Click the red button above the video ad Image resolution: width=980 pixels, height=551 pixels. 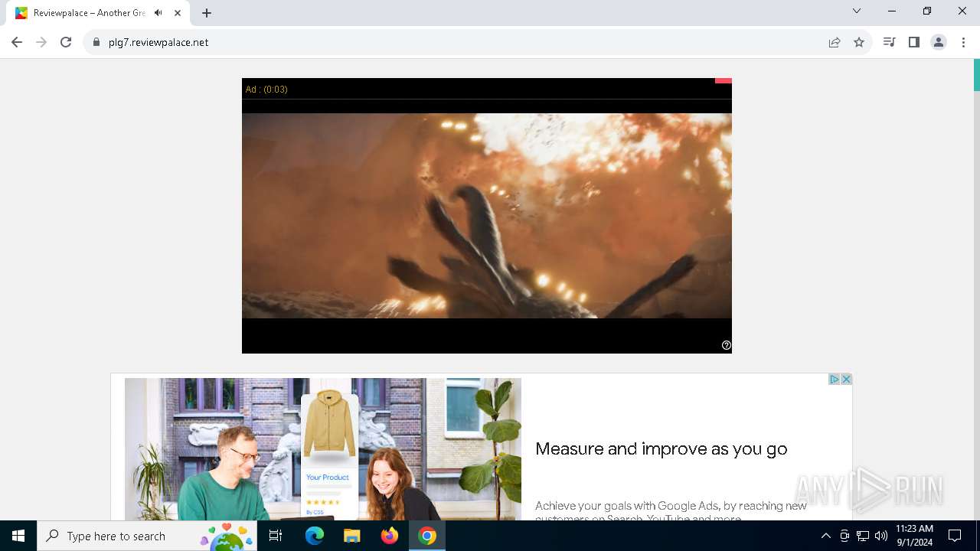(x=724, y=80)
